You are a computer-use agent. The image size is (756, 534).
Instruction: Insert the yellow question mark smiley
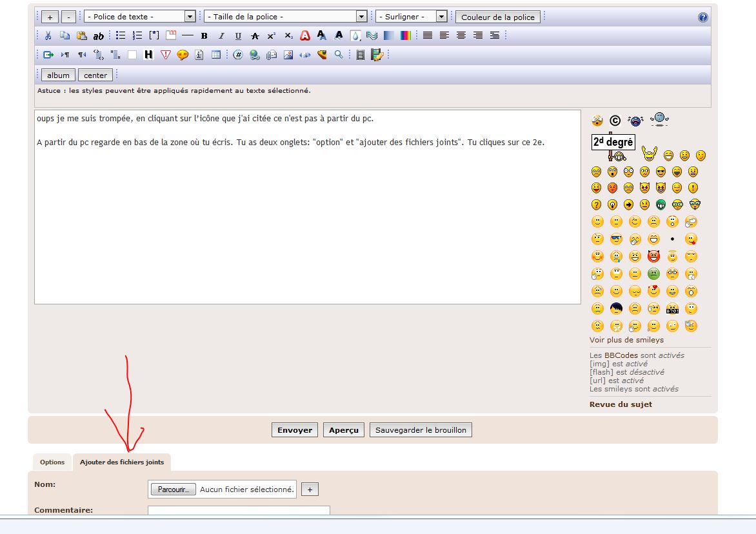tap(597, 205)
